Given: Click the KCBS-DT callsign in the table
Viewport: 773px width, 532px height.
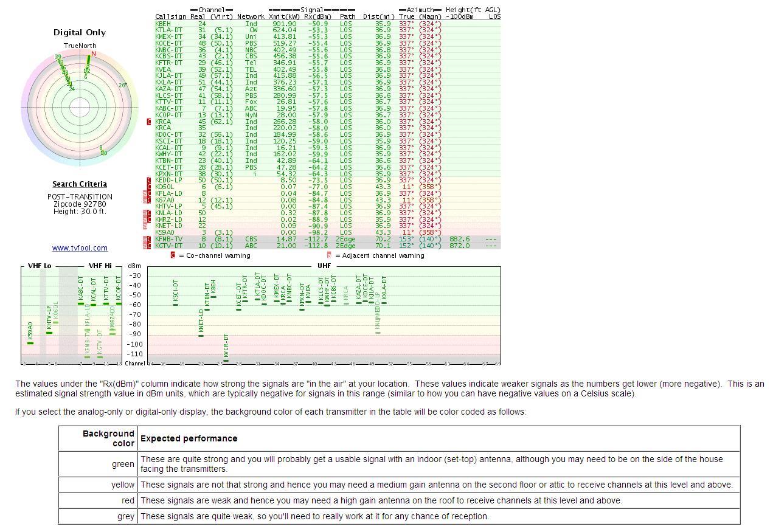Looking at the screenshot, I should pos(169,56).
